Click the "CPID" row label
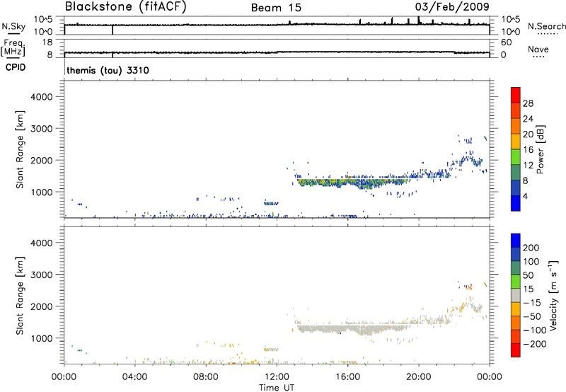The image size is (566, 392). 16,67
